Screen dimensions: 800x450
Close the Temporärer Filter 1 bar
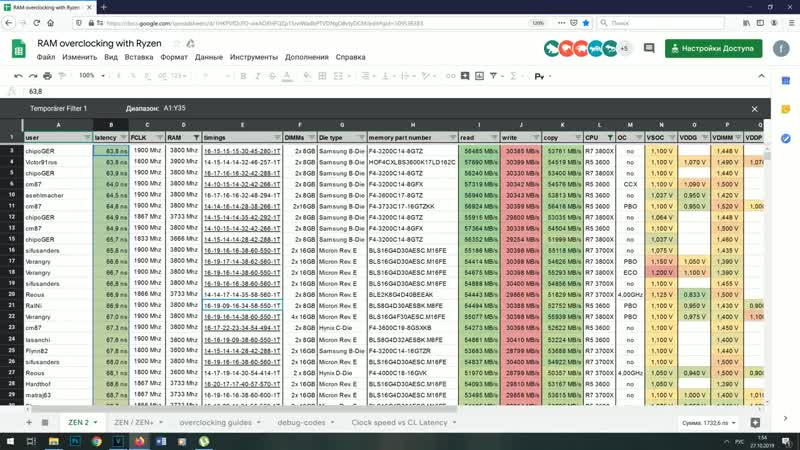755,109
